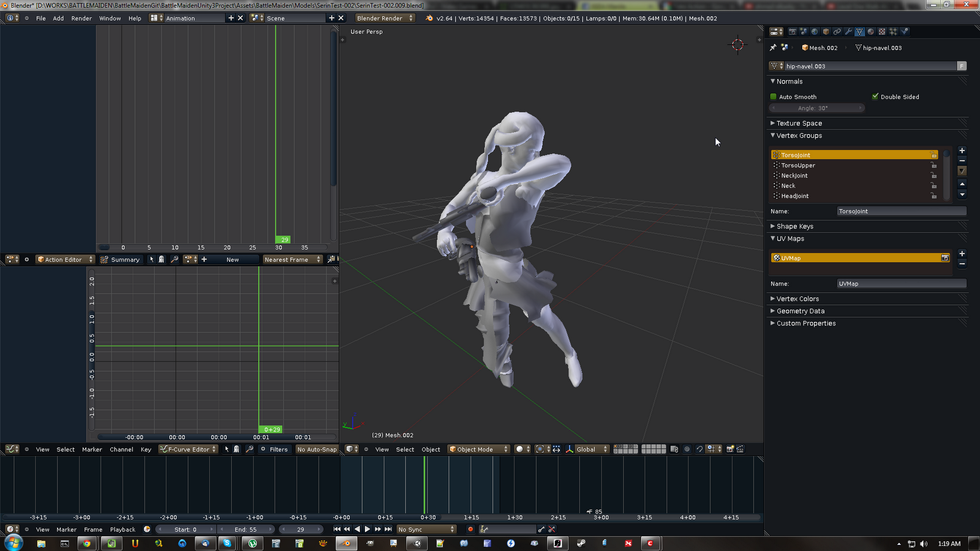Viewport: 980px width, 551px height.
Task: Click the New action button
Action: [x=233, y=260]
